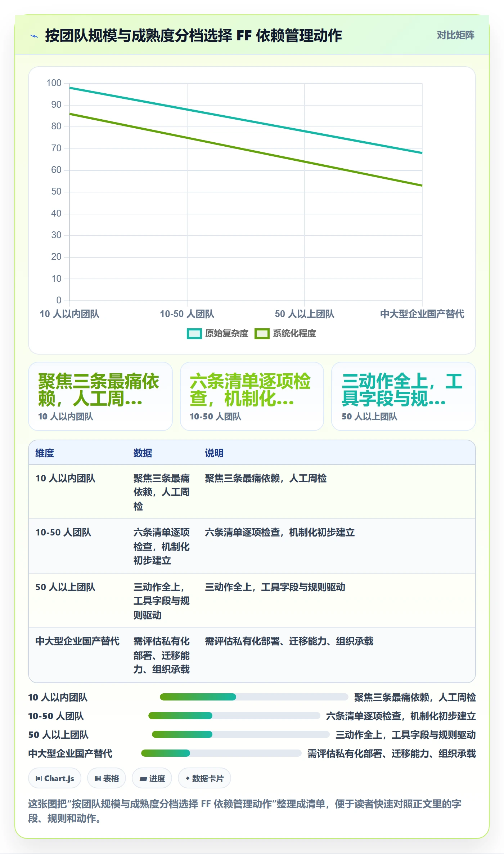This screenshot has height=854, width=504.
Task: Click the 表格 grid icon chip
Action: [x=107, y=778]
